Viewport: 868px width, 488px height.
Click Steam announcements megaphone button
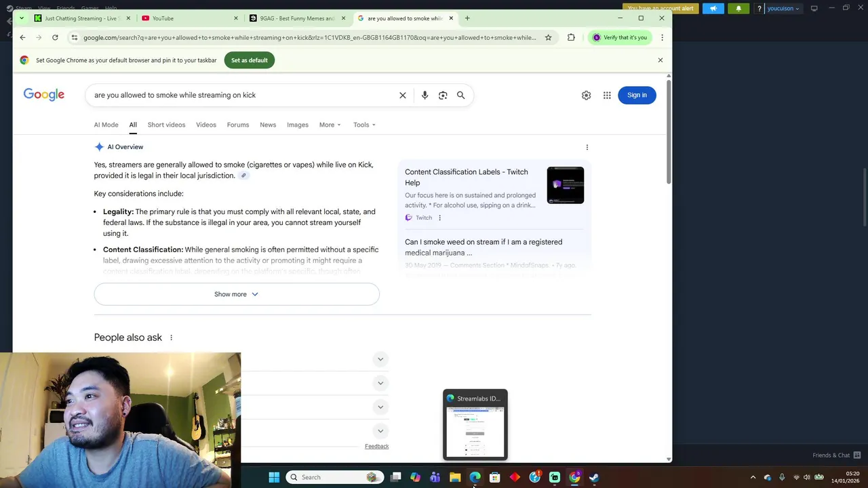[x=713, y=8]
